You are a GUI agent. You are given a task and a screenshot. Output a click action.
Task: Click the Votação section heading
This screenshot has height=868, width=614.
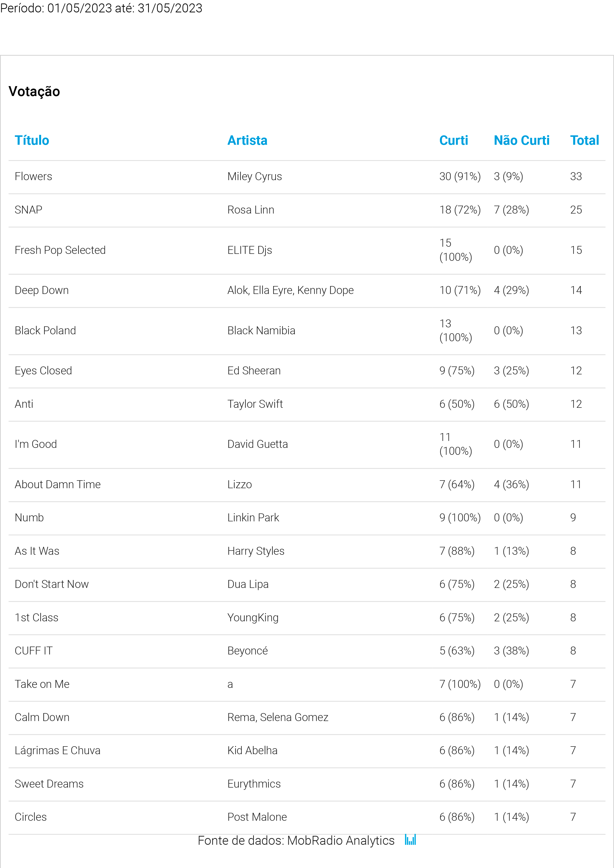click(34, 92)
